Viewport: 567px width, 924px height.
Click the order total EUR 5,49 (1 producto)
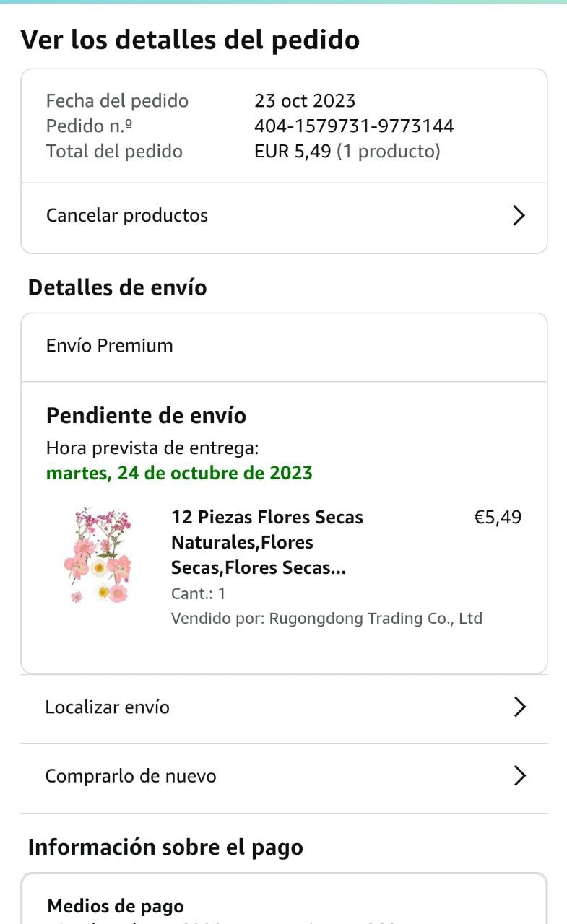tap(347, 151)
